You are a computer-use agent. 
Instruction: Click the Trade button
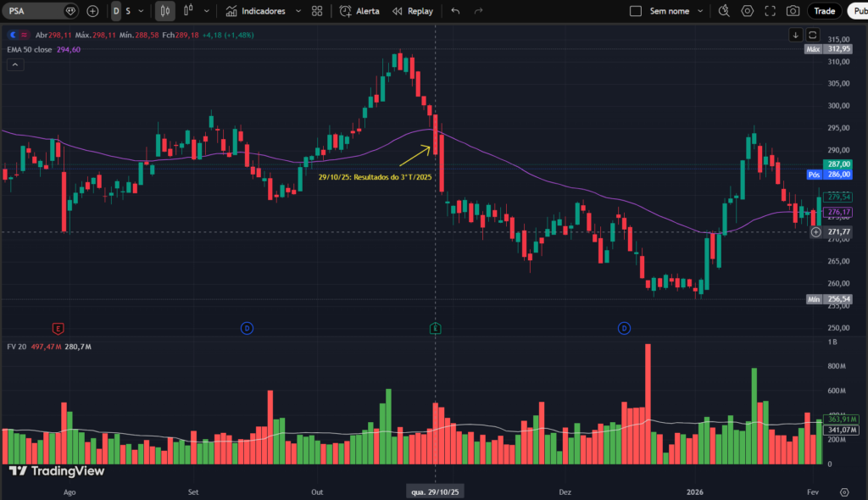pos(823,10)
